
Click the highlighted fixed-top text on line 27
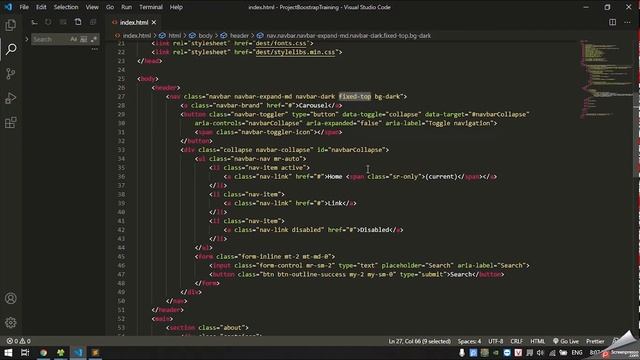click(x=355, y=97)
